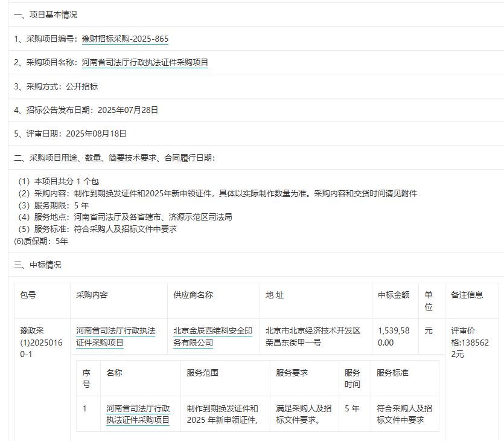Click the procurement number 豫财招标采购-2025-865

125,39
